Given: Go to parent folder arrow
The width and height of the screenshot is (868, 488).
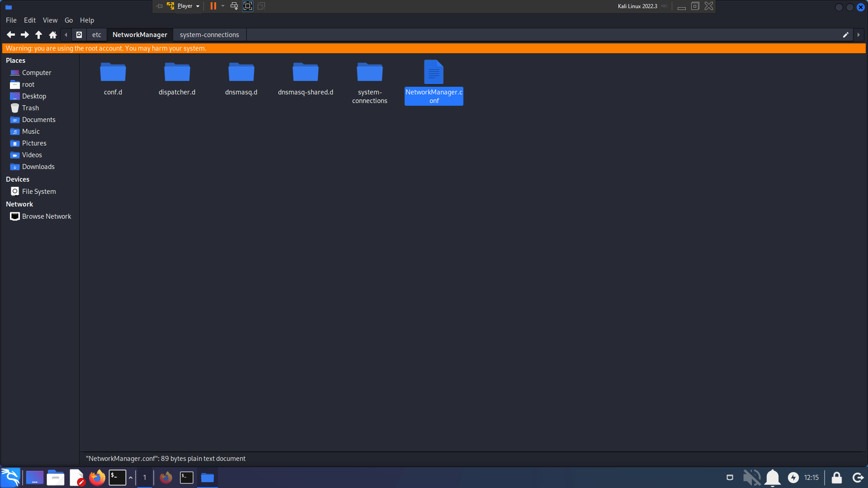Looking at the screenshot, I should tap(39, 35).
